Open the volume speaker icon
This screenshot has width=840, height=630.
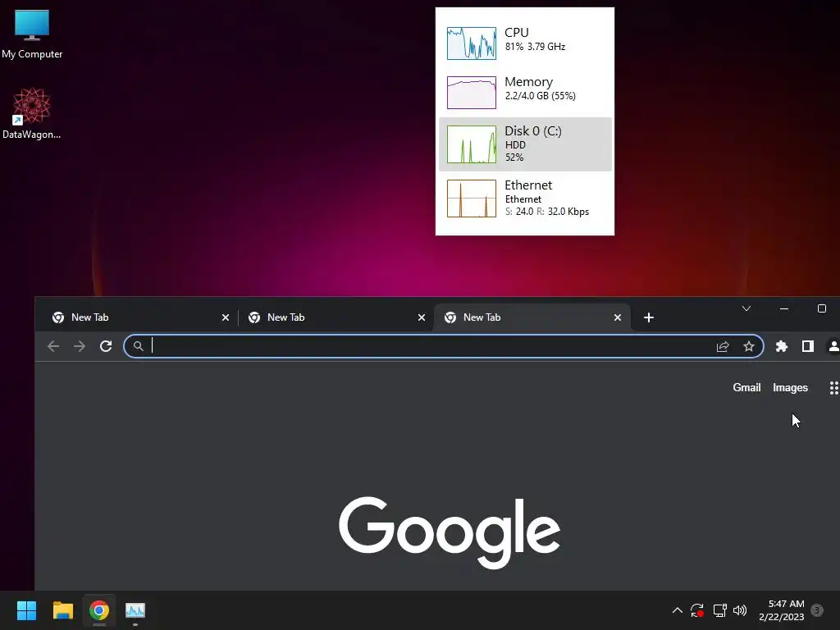click(740, 610)
